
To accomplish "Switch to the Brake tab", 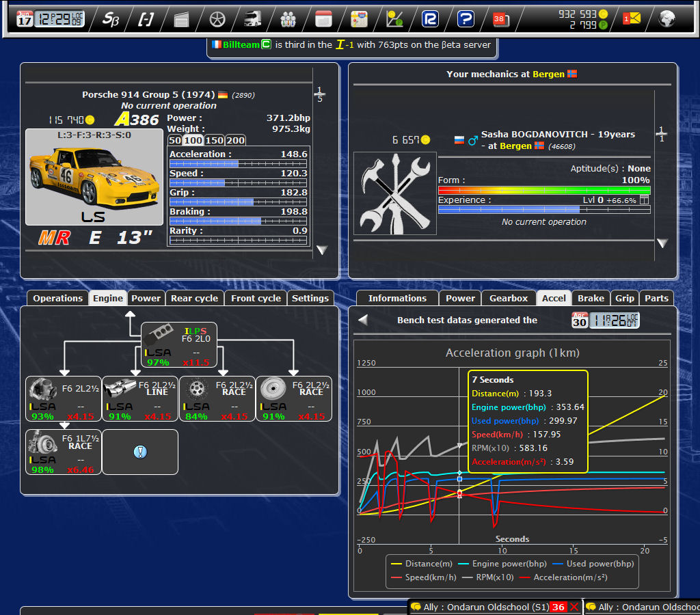I will [x=591, y=298].
